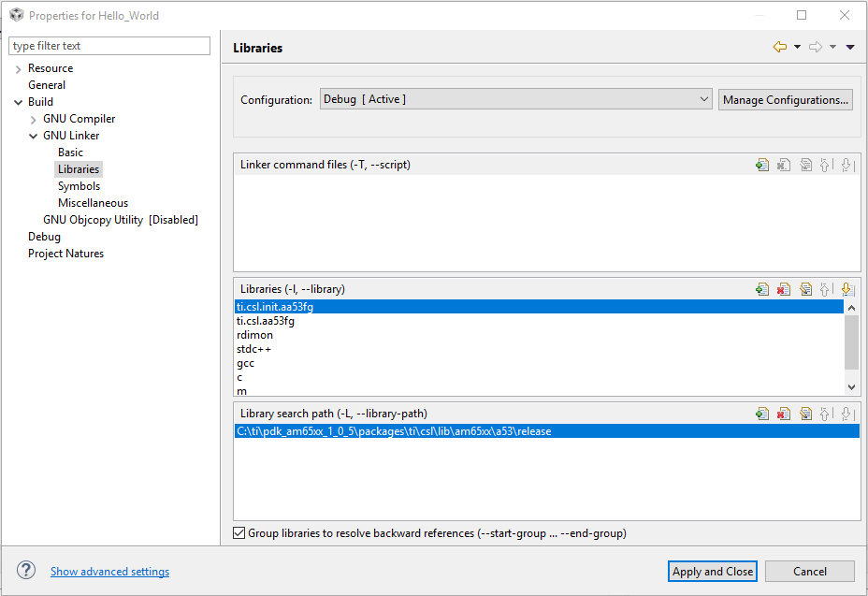
Task: Cancel the properties dialog
Action: [x=809, y=571]
